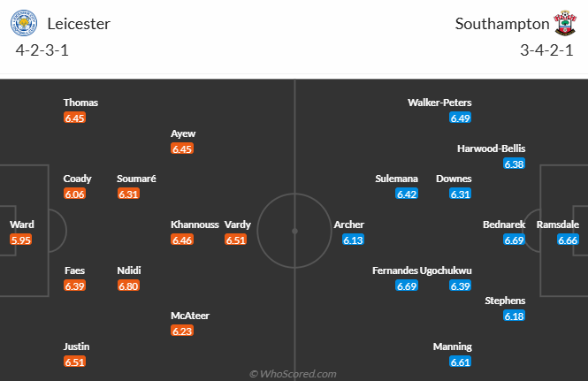Viewport: 588px width, 381px height.
Task: Click the WhoScored.com watermark
Action: pos(293,374)
